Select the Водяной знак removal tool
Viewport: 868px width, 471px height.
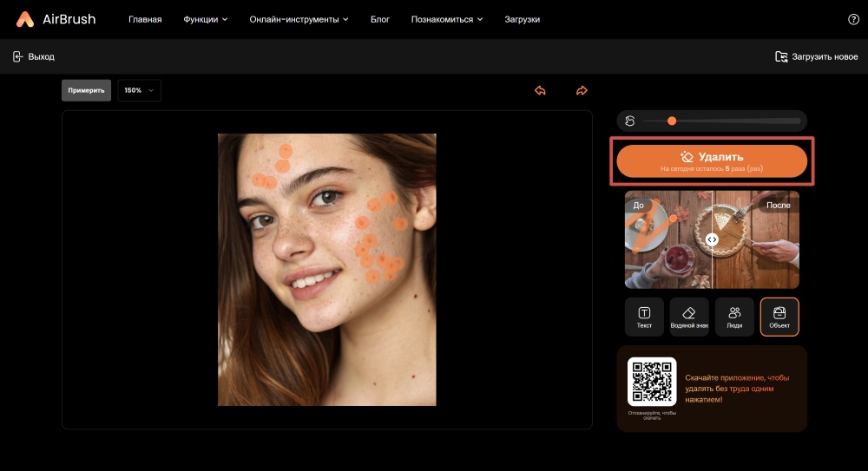[x=689, y=317]
